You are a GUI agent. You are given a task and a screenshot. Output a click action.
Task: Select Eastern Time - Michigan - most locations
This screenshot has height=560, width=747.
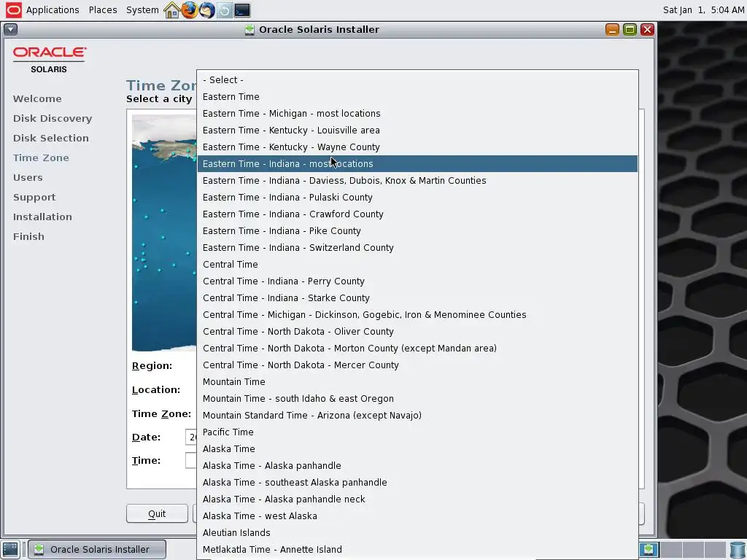417,113
